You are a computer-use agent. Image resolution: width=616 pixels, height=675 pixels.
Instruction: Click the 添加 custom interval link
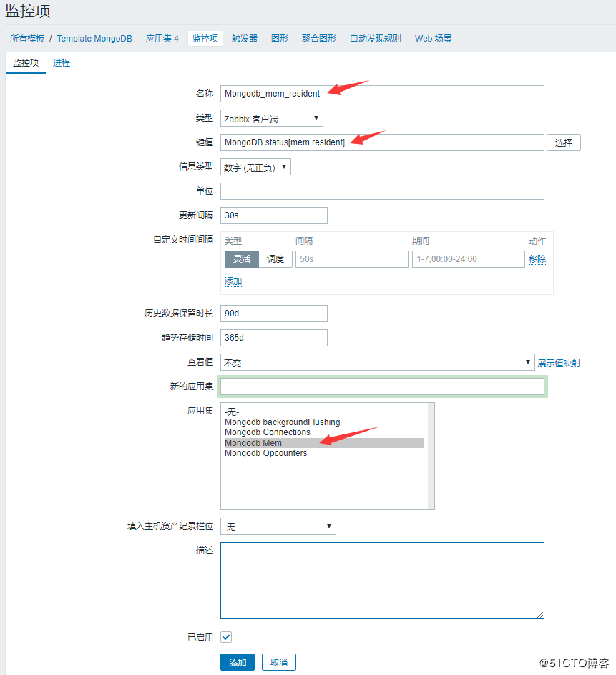[233, 281]
